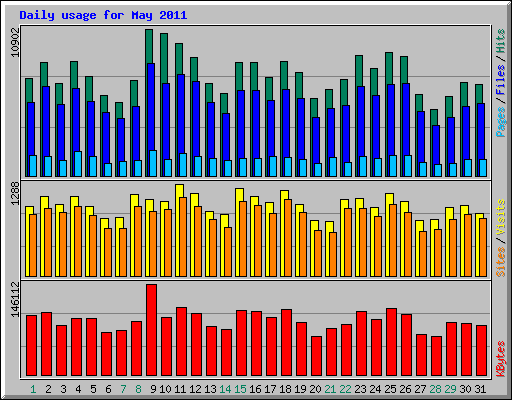The height and width of the screenshot is (400, 512).
Task: Click day 3 on the x-axis
Action: 63,389
